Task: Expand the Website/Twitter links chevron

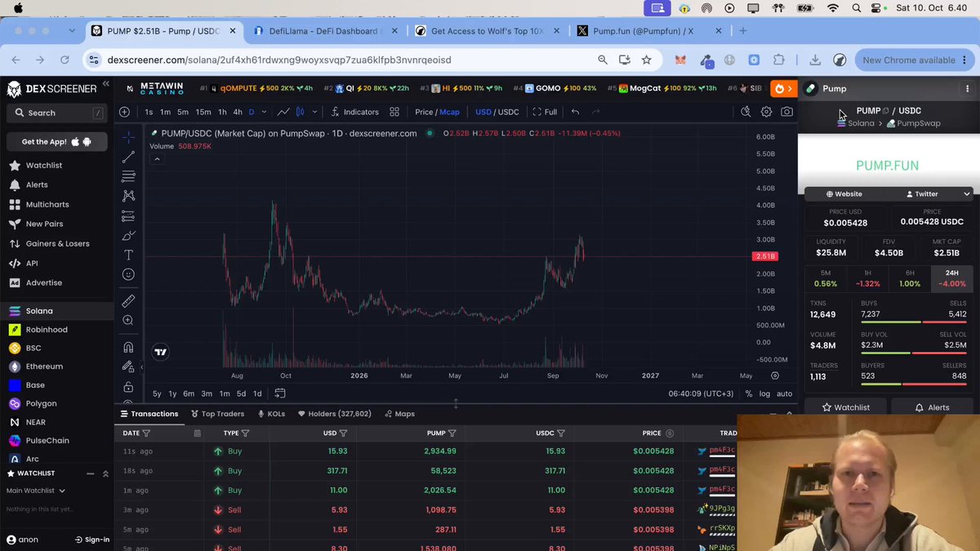Action: (x=967, y=194)
